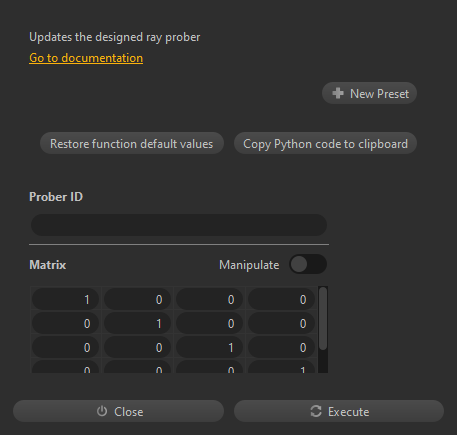457x435 pixels.
Task: Toggle the Manipulate switch
Action: (308, 264)
